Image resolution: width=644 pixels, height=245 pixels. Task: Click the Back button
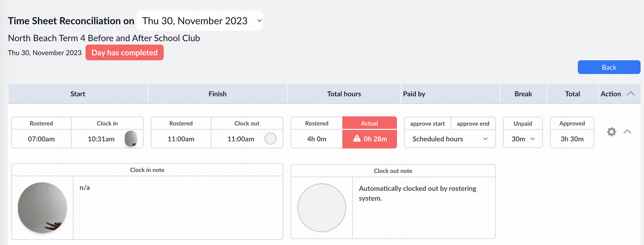[609, 67]
